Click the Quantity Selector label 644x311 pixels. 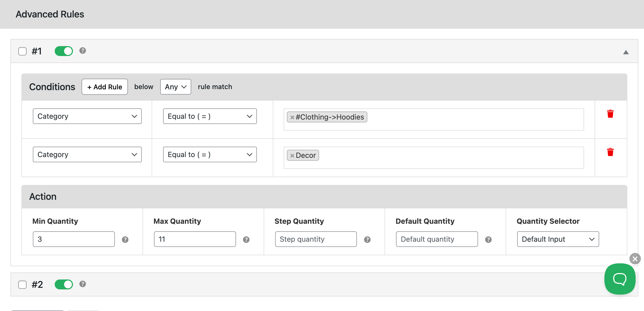(548, 221)
